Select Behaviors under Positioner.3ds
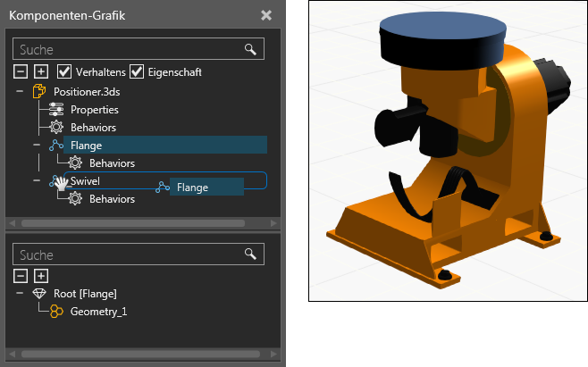 (x=93, y=128)
